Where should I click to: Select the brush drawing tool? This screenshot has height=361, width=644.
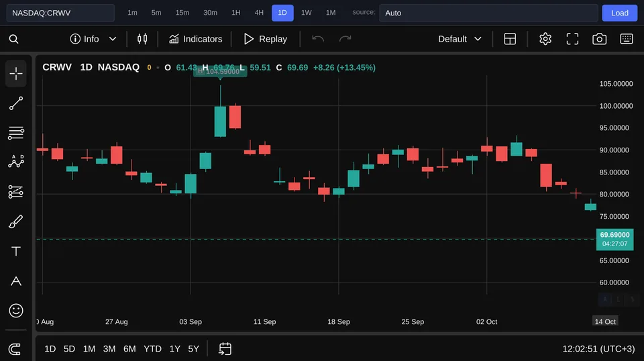point(16,222)
